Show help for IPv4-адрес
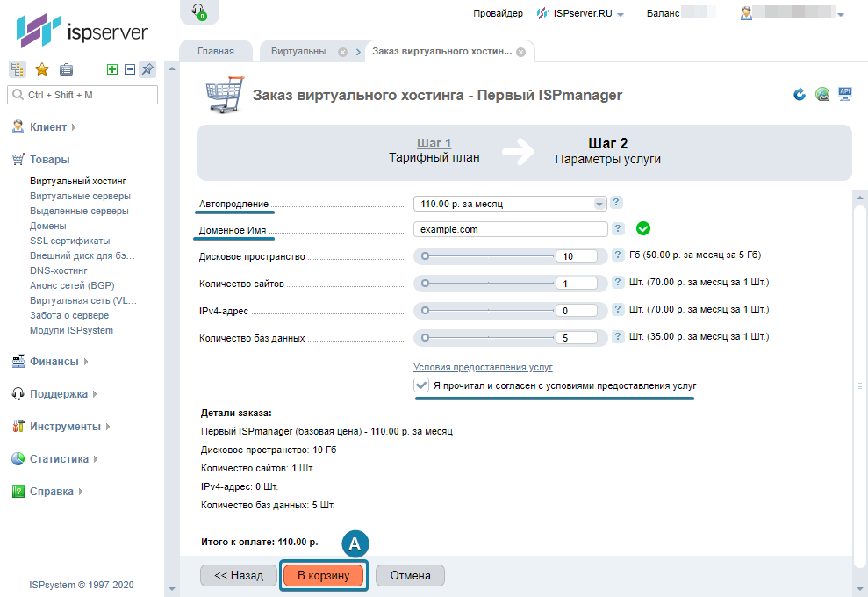This screenshot has height=597, width=868. tap(618, 310)
